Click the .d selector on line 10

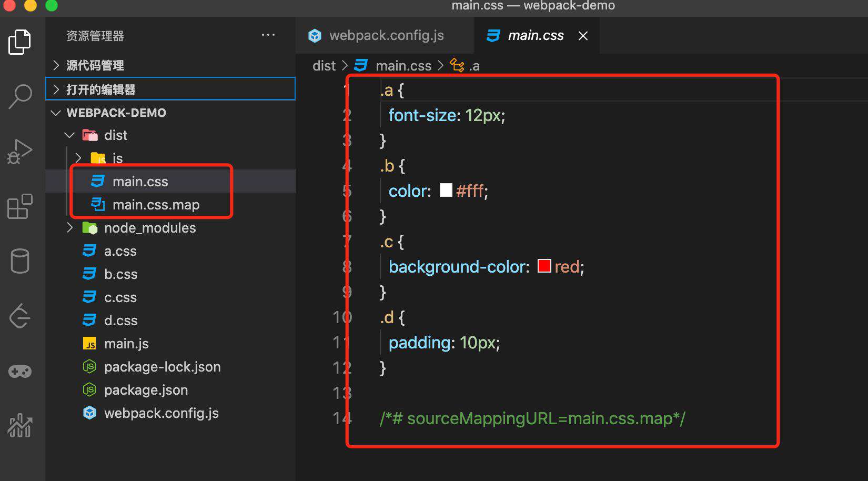(387, 317)
